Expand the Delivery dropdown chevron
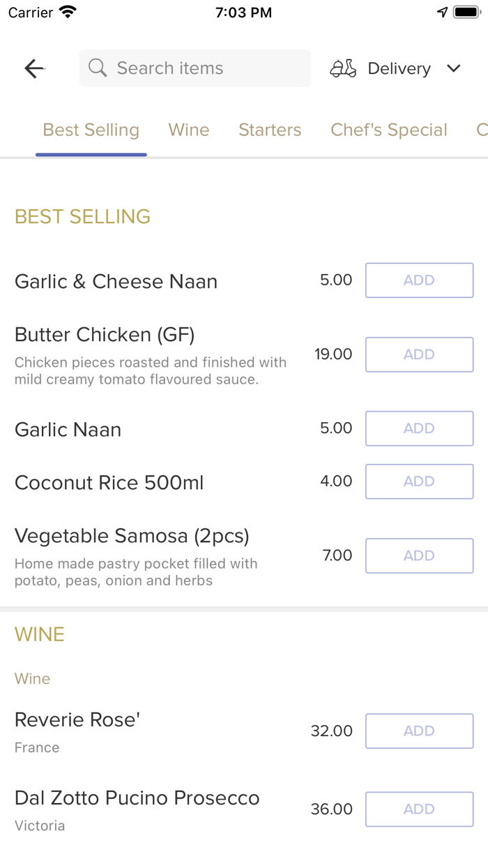Image resolution: width=488 pixels, height=868 pixels. (454, 68)
